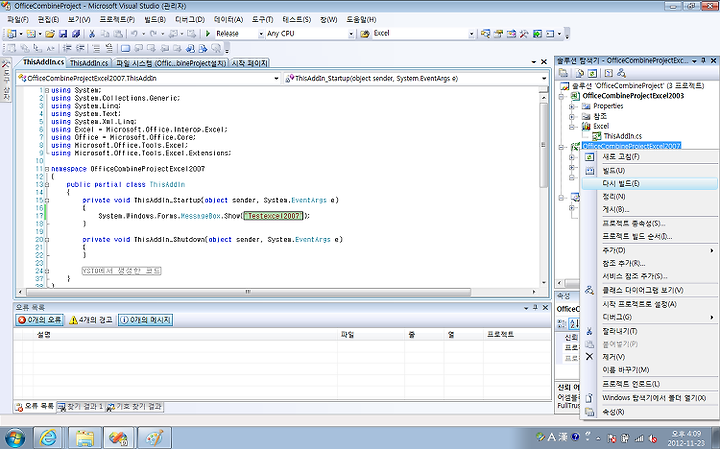
Task: Toggle a bookmark with the blue rectangle icon
Action: coord(125,48)
